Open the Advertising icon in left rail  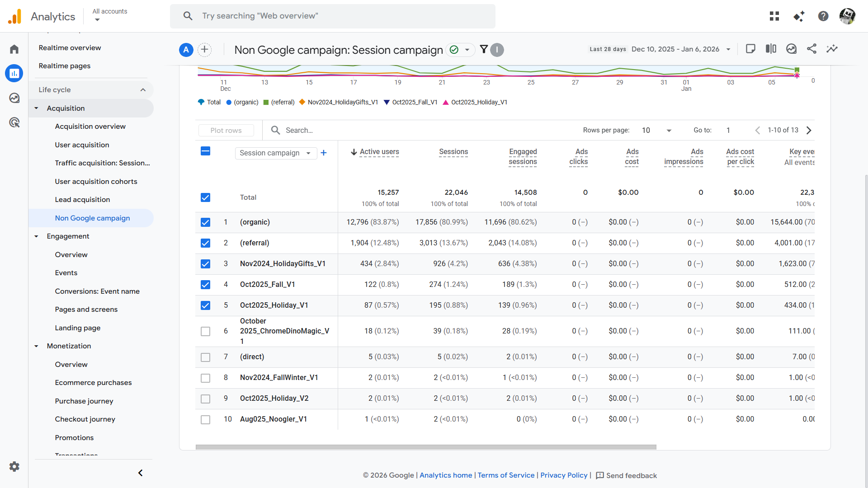(x=14, y=122)
